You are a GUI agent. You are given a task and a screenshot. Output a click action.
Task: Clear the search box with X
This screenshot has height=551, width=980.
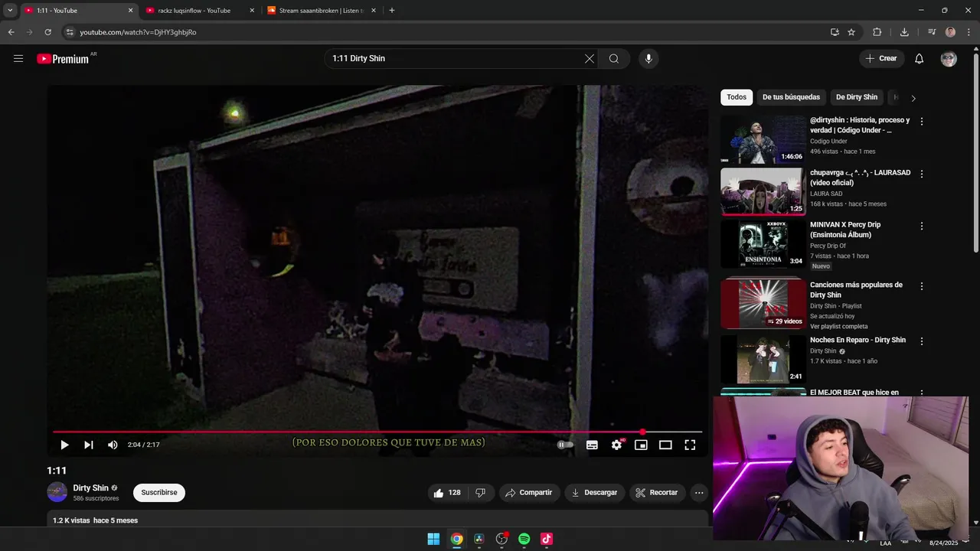[x=590, y=58]
